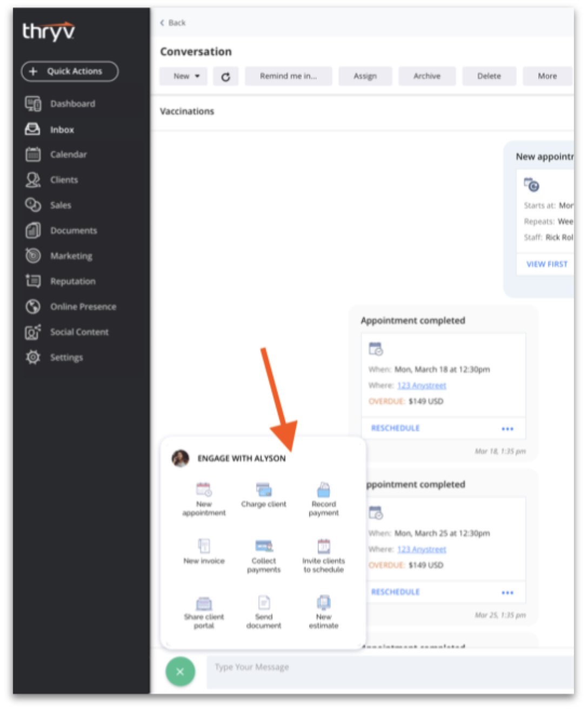Archive this conversation
Screen dimensions: 588x710
coord(427,77)
